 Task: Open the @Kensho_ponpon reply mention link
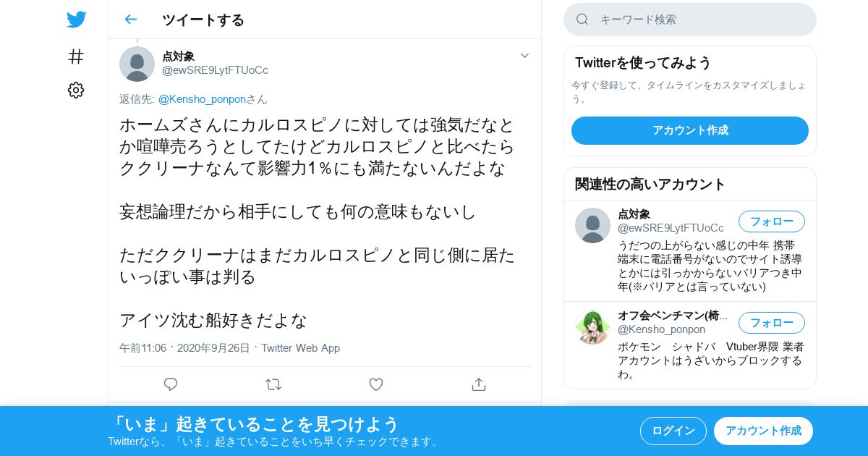(202, 99)
